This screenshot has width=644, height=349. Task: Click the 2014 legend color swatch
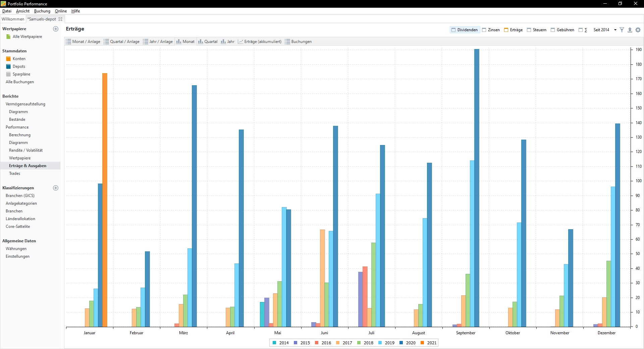pyautogui.click(x=274, y=343)
